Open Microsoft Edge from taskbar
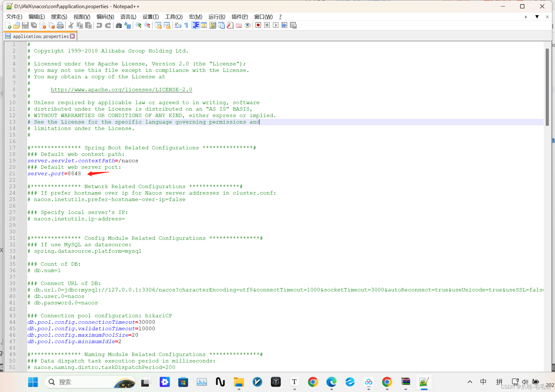Screen dimensions: 555x392 pos(332,382)
